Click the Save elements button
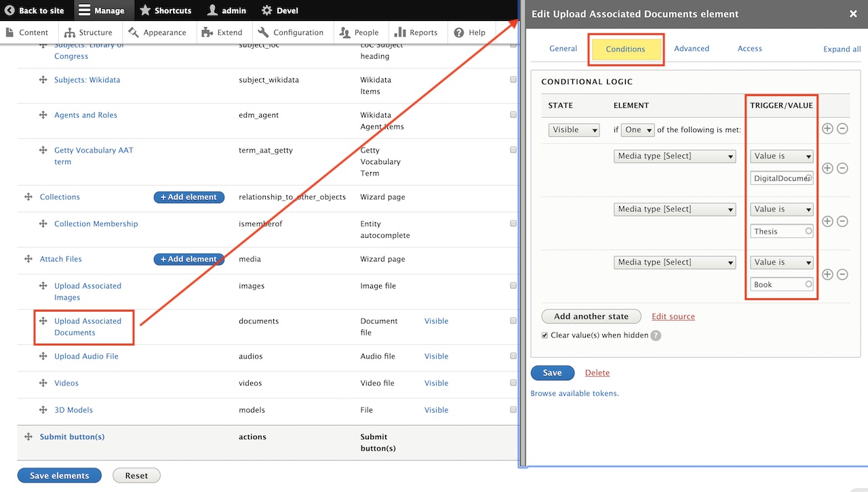Screen dimensions: 868x492 pyautogui.click(x=59, y=476)
